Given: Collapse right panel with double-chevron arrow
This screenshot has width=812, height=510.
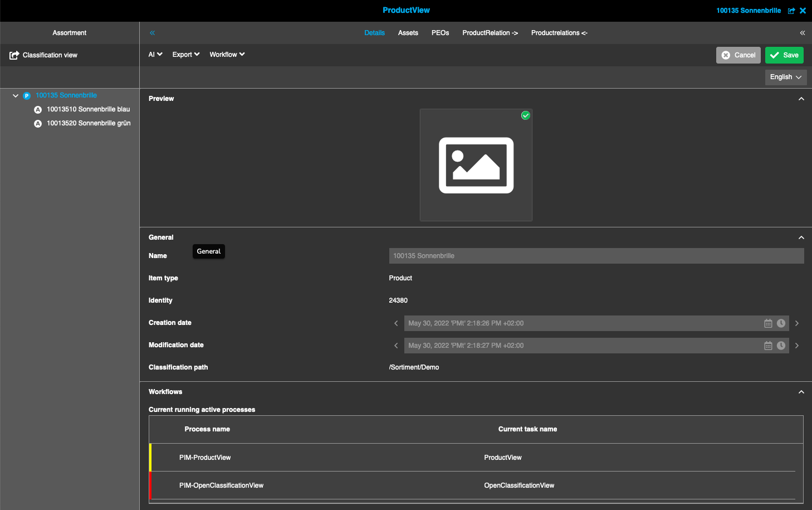Looking at the screenshot, I should pos(803,32).
